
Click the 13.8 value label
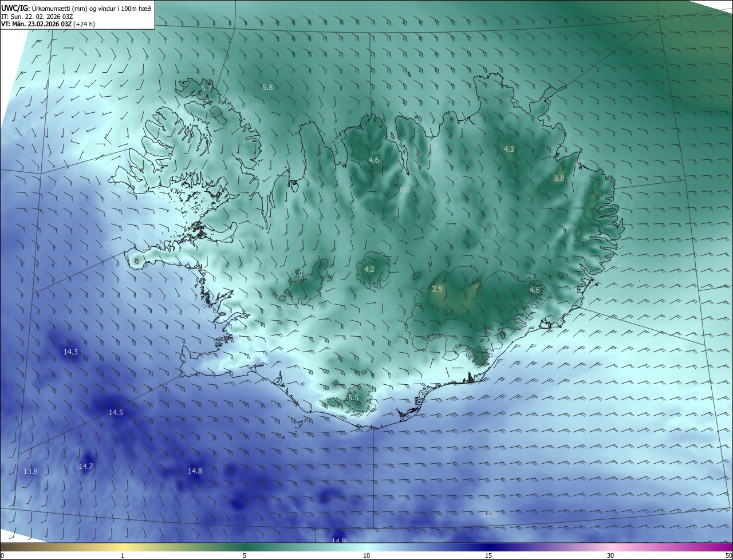tap(31, 472)
